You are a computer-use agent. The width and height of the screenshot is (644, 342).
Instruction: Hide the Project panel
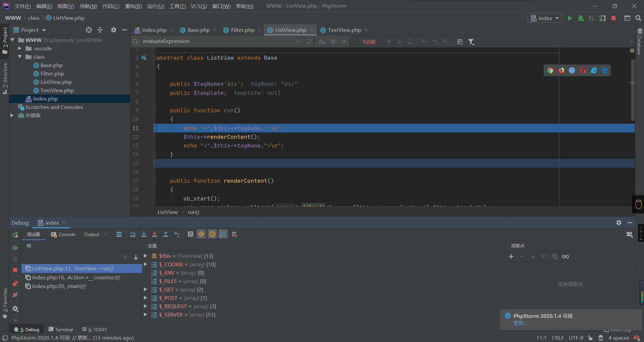124,30
